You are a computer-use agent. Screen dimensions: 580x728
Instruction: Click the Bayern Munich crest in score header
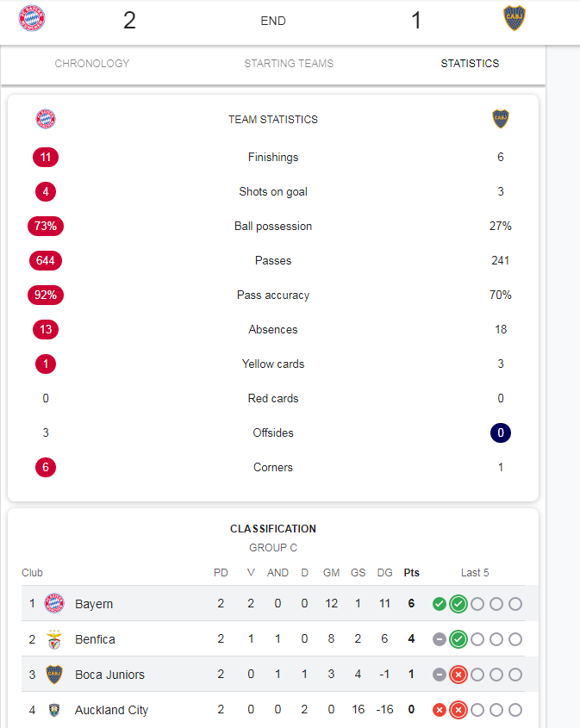point(32,19)
